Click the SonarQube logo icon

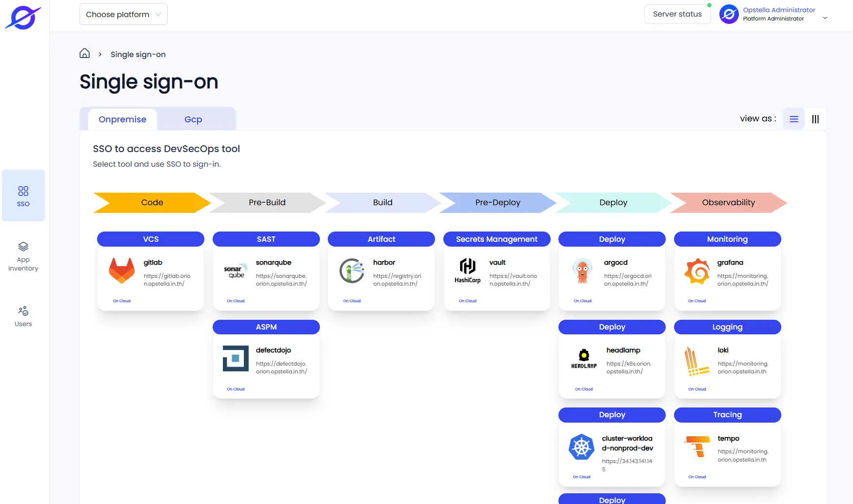[x=236, y=271]
